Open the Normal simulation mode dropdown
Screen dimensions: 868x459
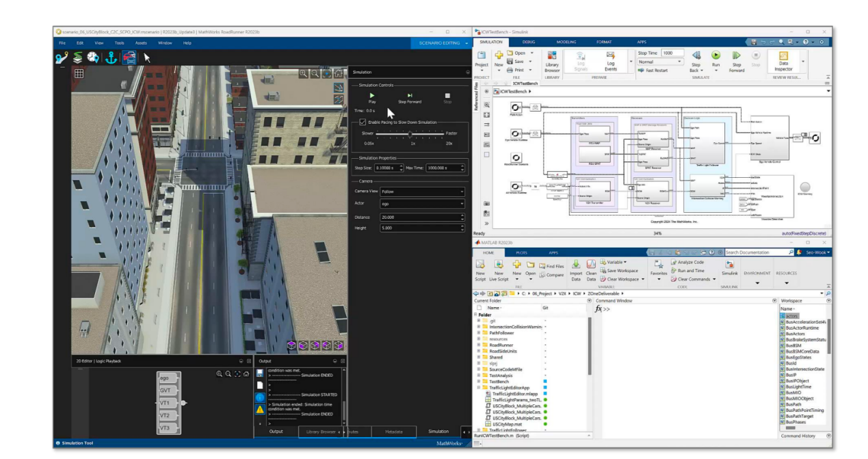tap(660, 62)
